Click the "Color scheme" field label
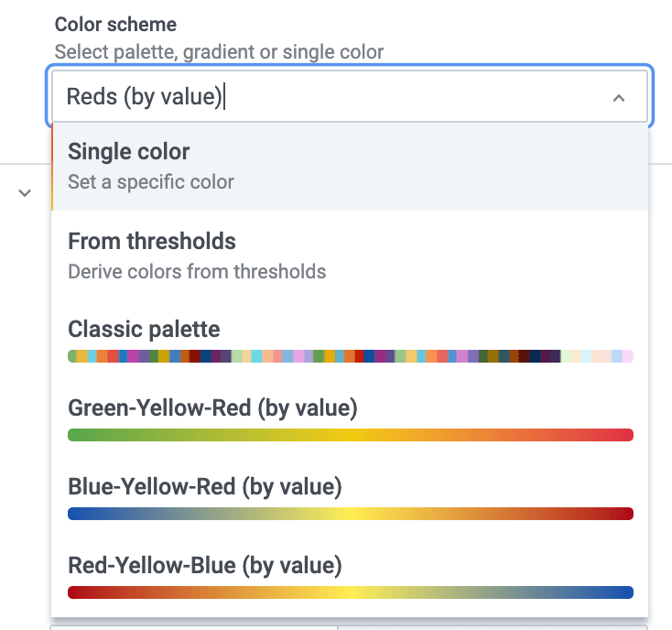672x630 pixels. [x=116, y=25]
